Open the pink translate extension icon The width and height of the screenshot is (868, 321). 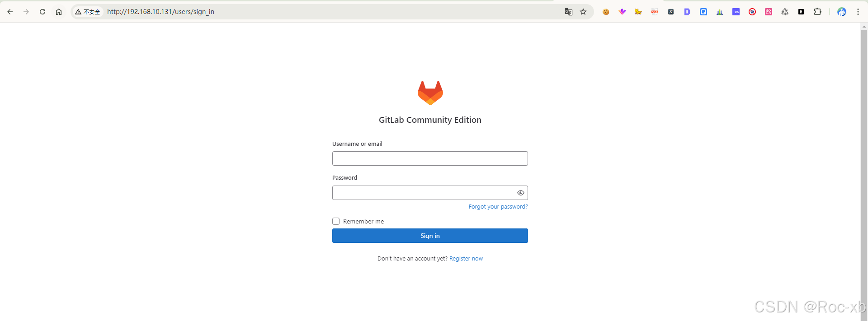pyautogui.click(x=769, y=12)
